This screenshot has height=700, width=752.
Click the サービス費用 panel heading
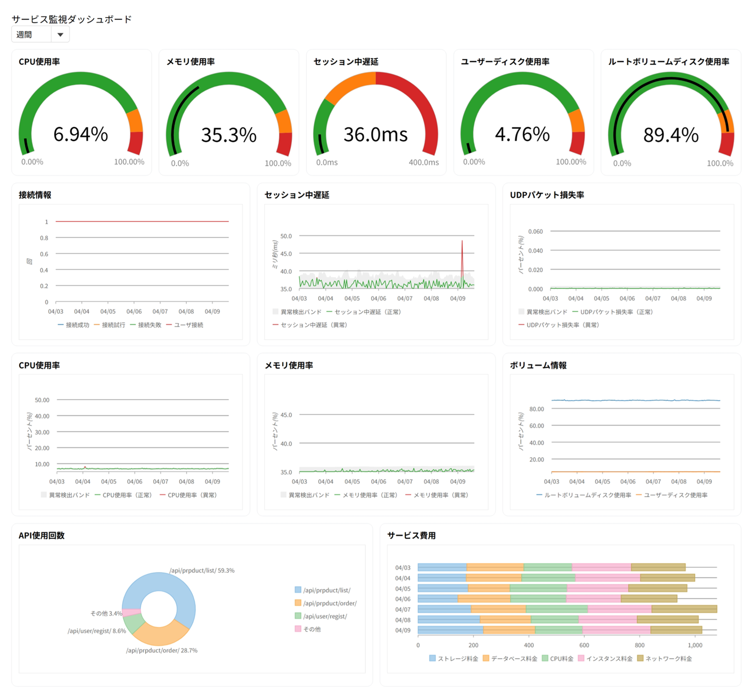tap(412, 535)
